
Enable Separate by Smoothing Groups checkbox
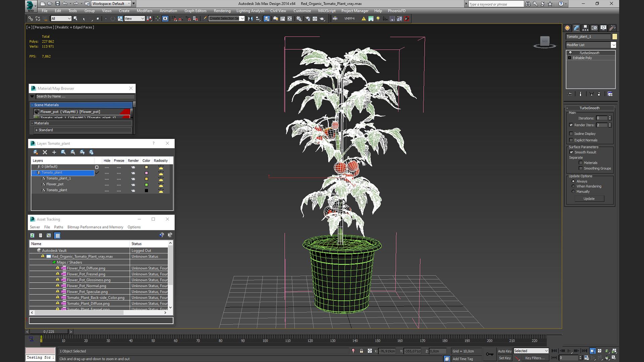coord(581,169)
